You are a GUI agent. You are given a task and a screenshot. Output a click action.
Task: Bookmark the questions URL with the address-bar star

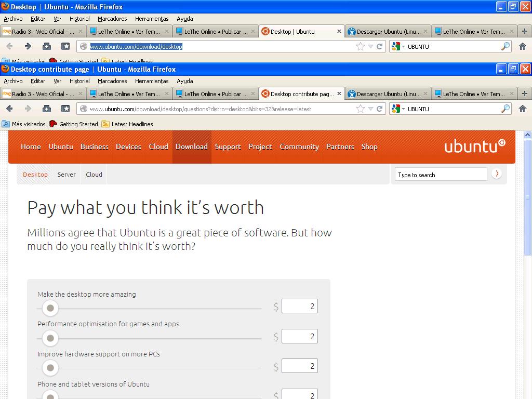(361, 109)
